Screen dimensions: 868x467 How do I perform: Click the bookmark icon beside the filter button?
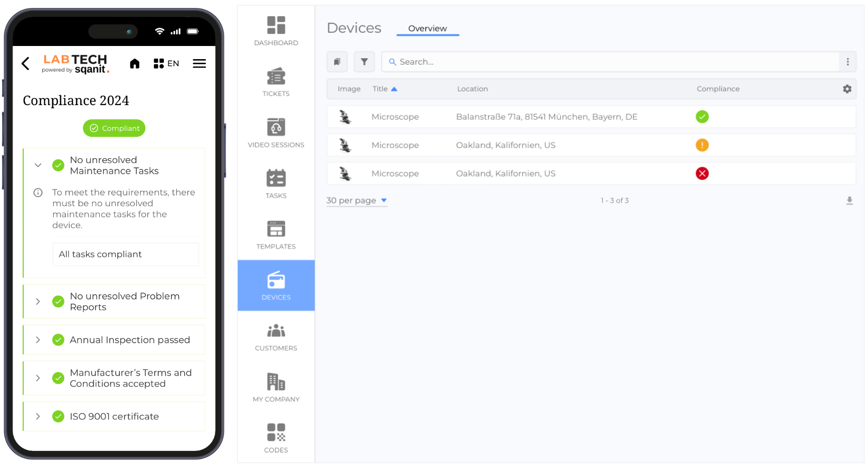coord(337,62)
